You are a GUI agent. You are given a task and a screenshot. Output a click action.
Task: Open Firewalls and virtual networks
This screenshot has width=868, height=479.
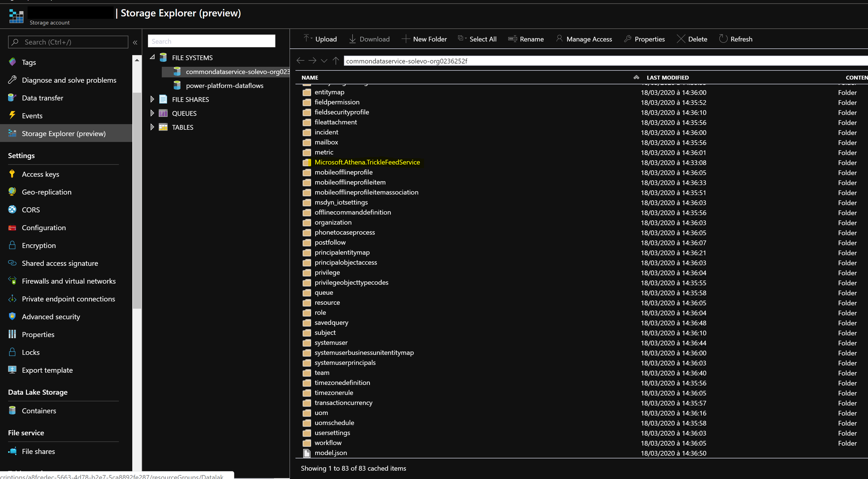coord(68,281)
